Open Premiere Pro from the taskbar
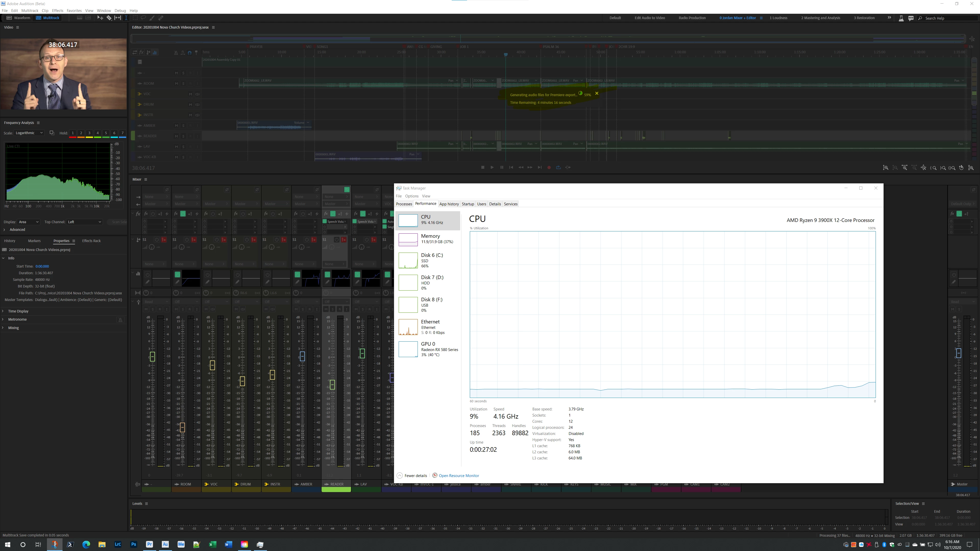Screen dimensions: 980x551 150,545
